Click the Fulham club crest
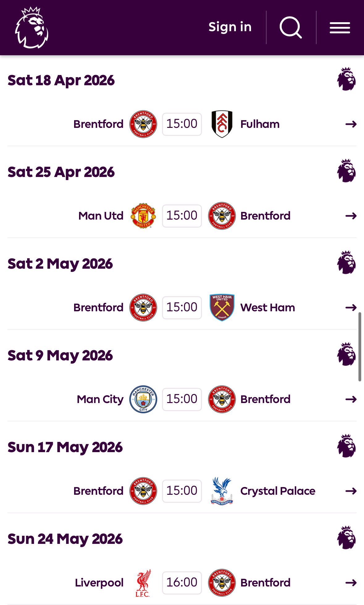 pos(222,124)
